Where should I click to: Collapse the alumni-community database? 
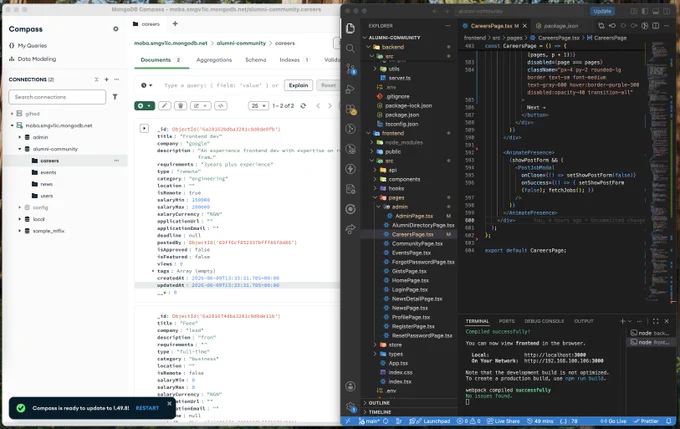(x=20, y=149)
